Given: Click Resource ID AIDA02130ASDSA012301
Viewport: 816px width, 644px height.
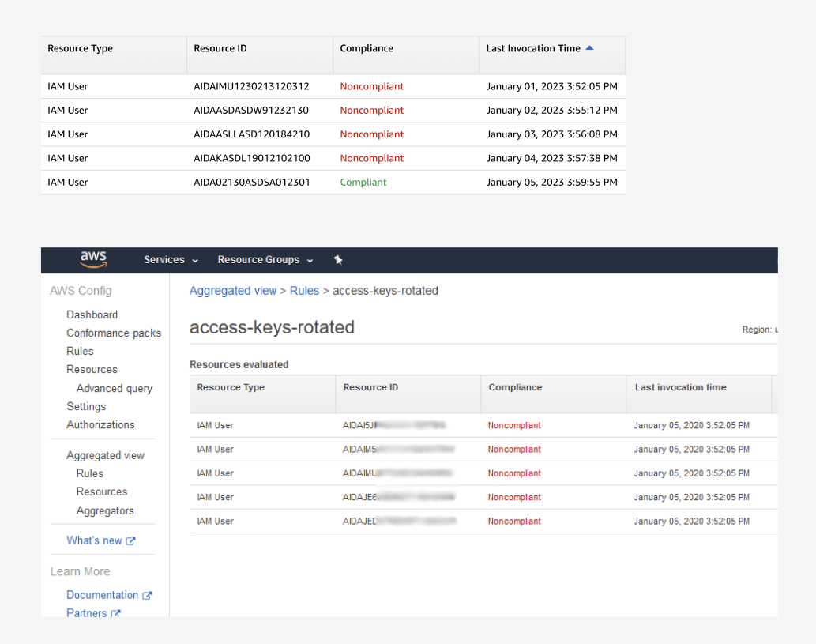Looking at the screenshot, I should [252, 183].
